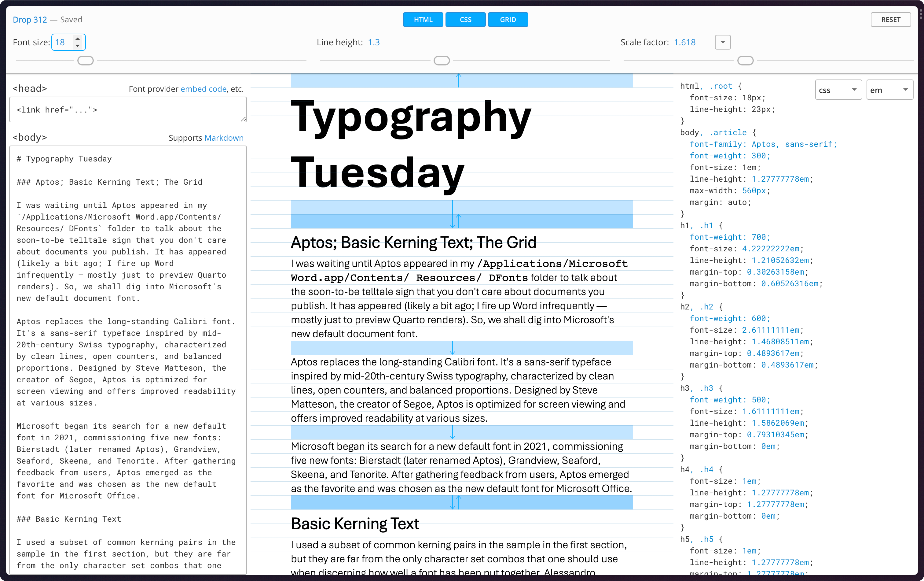The image size is (924, 581).
Task: Open the em units dropdown
Action: [x=889, y=90]
